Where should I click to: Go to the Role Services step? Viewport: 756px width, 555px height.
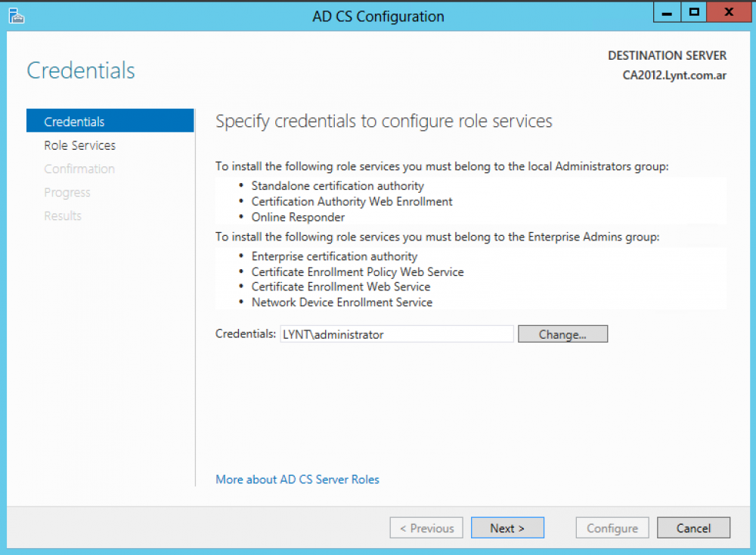point(79,145)
